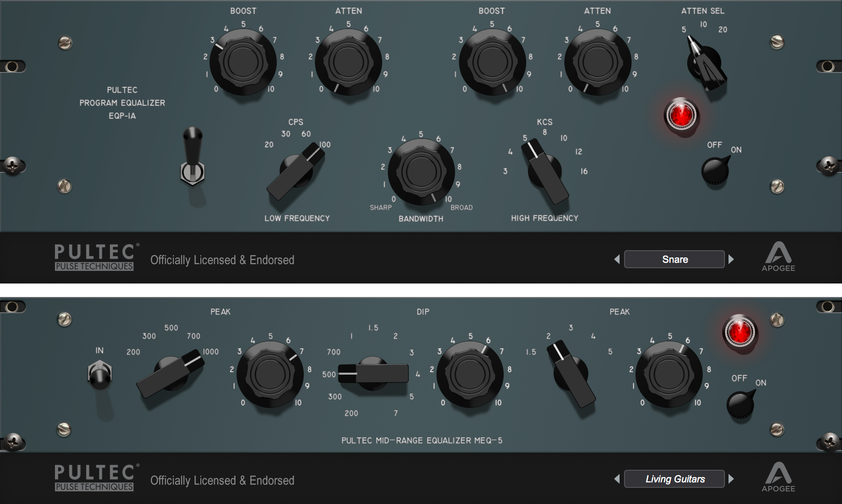Click the Apogee logo on the EQP-1A panel
This screenshot has width=842, height=504.
pos(778,256)
